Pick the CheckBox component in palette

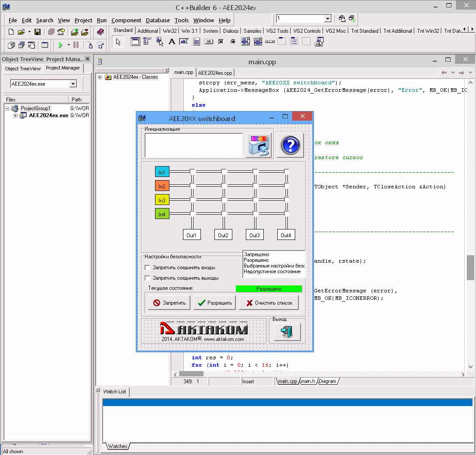click(x=221, y=42)
